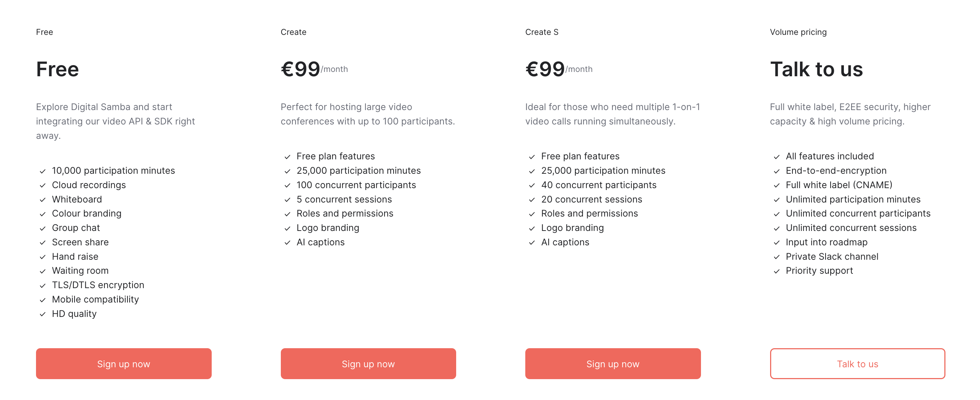Click the €99/month price under Create S
980x400 pixels.
558,69
